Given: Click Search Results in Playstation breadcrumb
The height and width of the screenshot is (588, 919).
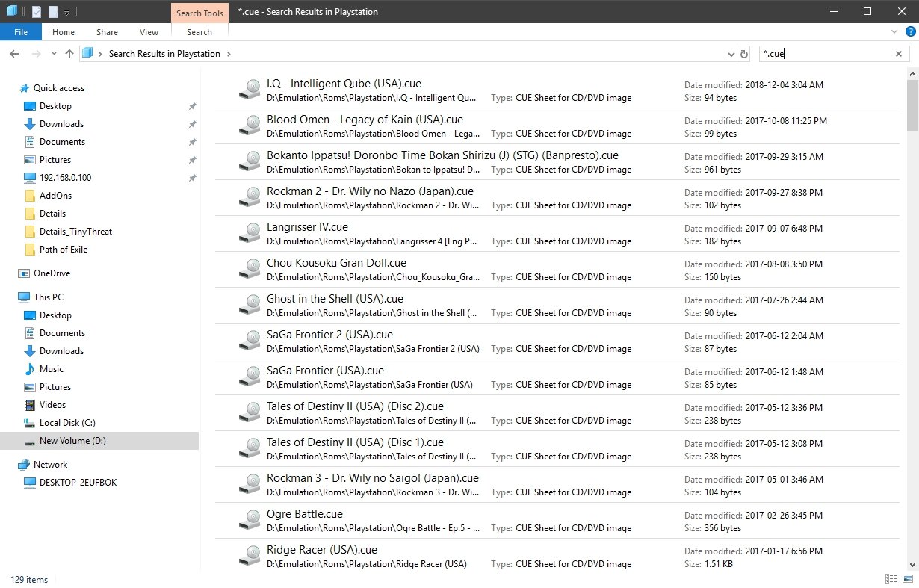Looking at the screenshot, I should click(164, 54).
